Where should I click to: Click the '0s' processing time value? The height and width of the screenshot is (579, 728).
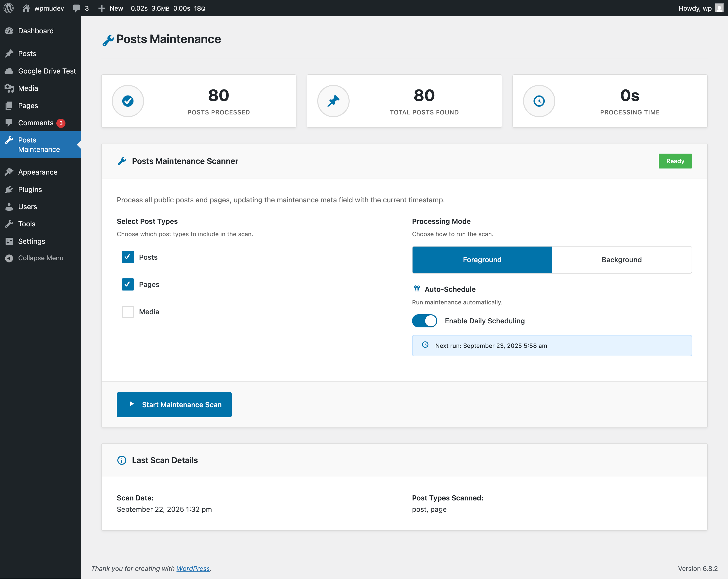pos(630,95)
